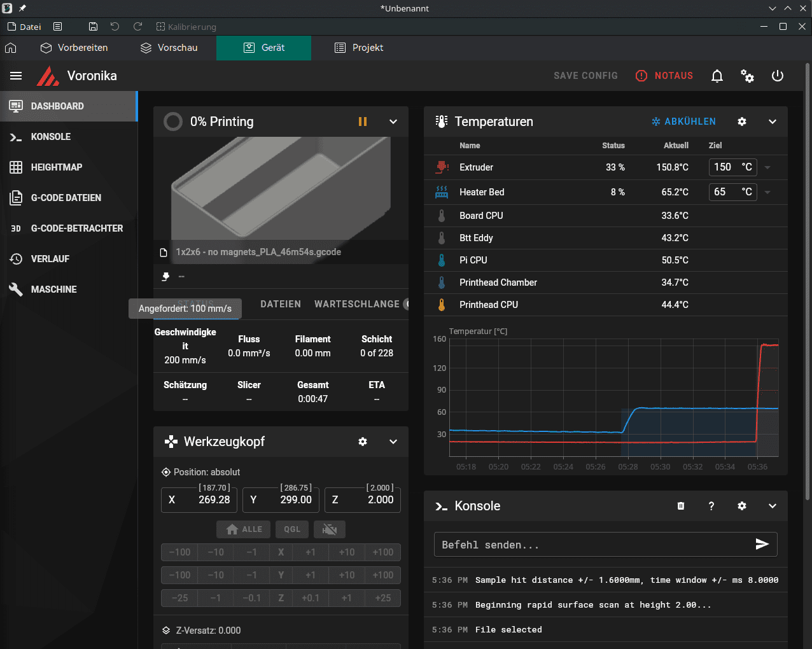Collapse the Temperaturen panel

(x=772, y=122)
